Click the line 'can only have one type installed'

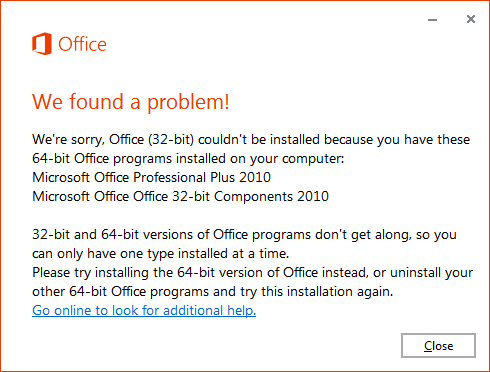[x=160, y=254]
